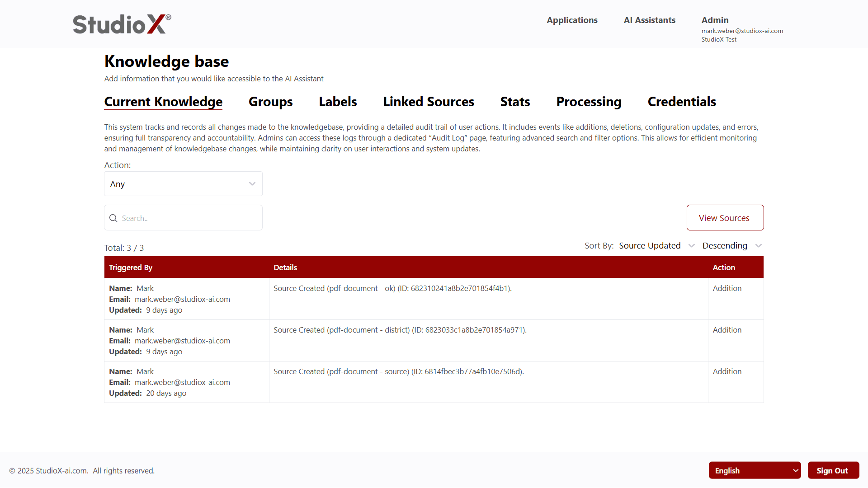Navigate to AI Assistants

[649, 20]
